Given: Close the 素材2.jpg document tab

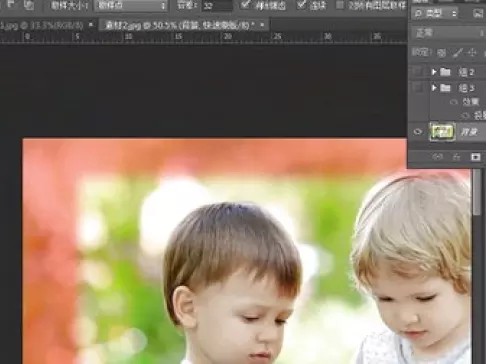Looking at the screenshot, I should click(262, 25).
